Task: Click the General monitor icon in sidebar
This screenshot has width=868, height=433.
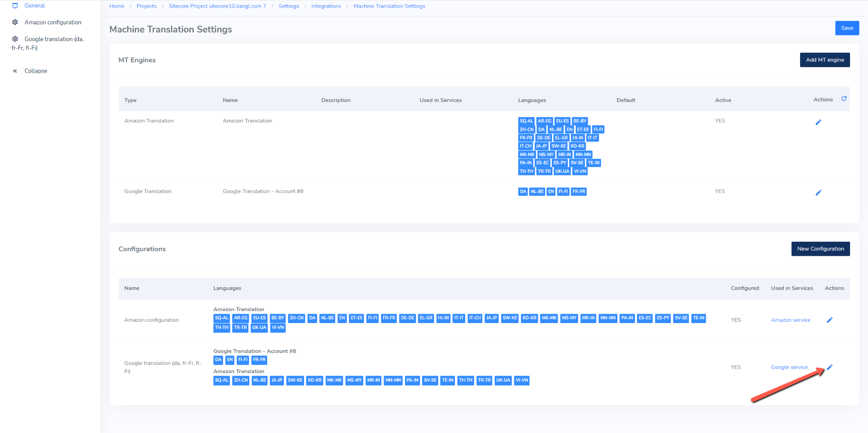Action: click(15, 6)
